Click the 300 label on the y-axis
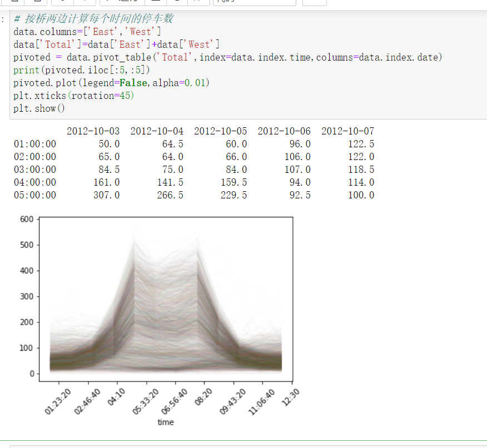 point(27,296)
